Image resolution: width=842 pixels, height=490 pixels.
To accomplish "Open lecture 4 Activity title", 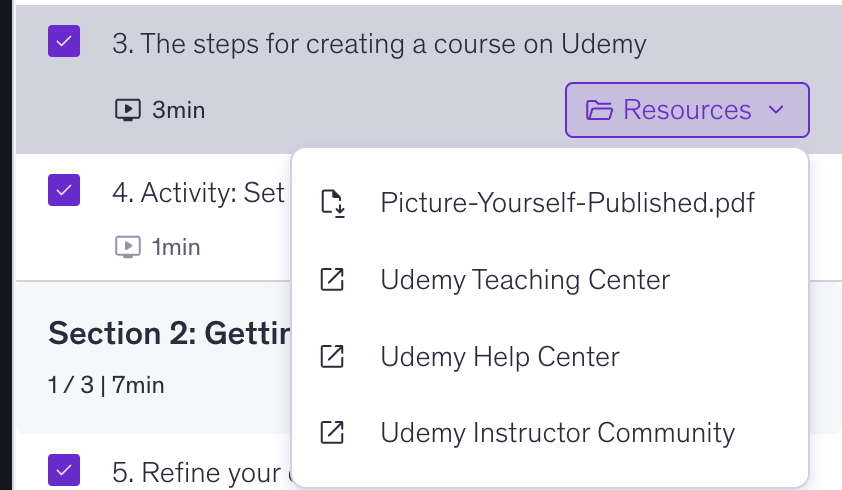I will pos(199,192).
